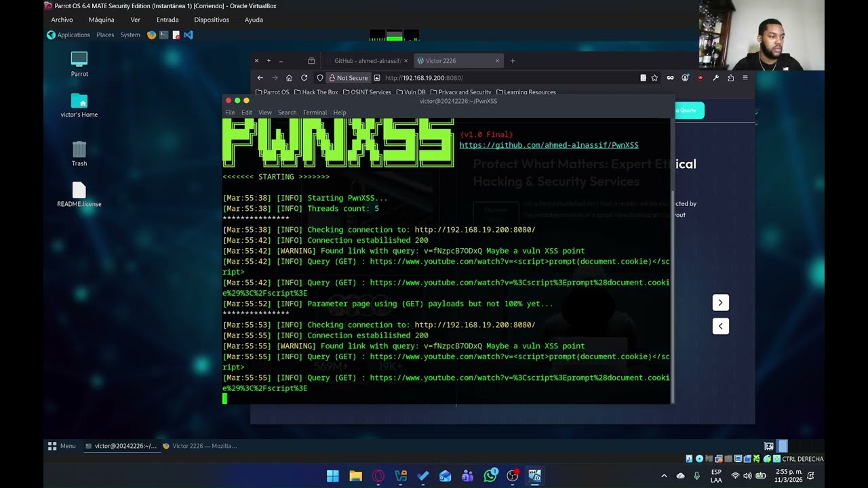Viewport: 868px width, 488px height.
Task: Click previous slide arrow on webpage
Action: click(720, 326)
